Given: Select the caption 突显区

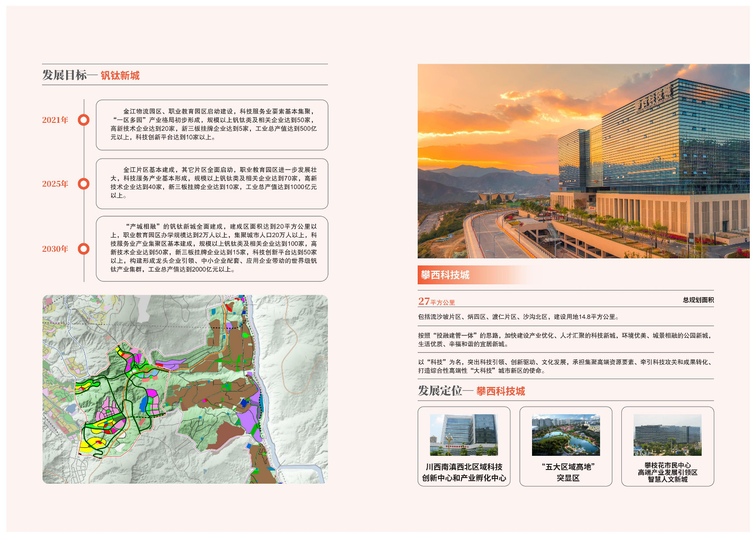Looking at the screenshot, I should tap(568, 478).
